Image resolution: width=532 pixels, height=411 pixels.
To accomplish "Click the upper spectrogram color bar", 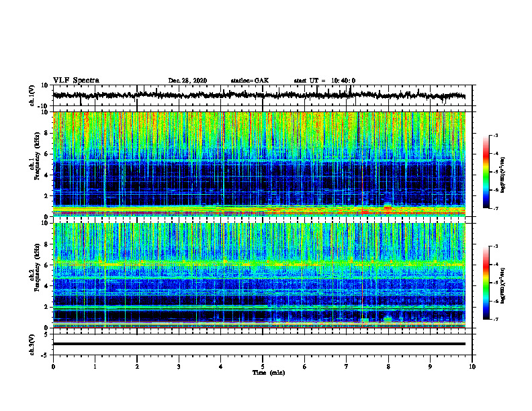I will [x=486, y=172].
